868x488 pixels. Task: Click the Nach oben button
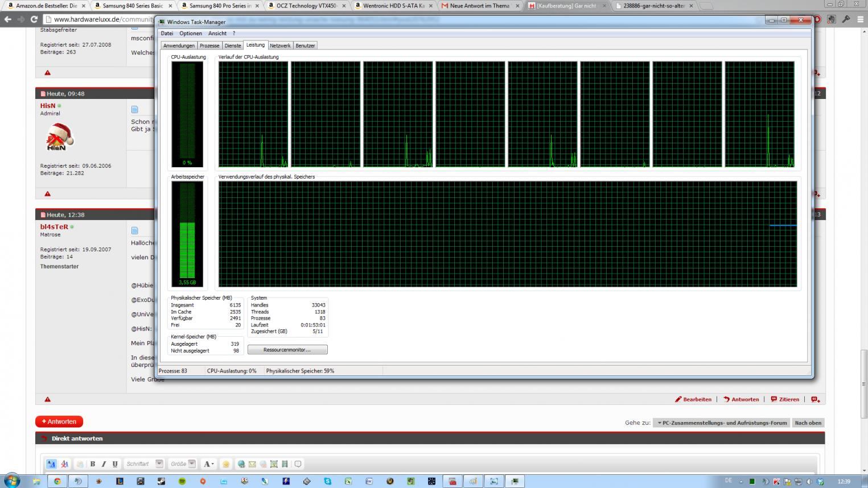[808, 423]
